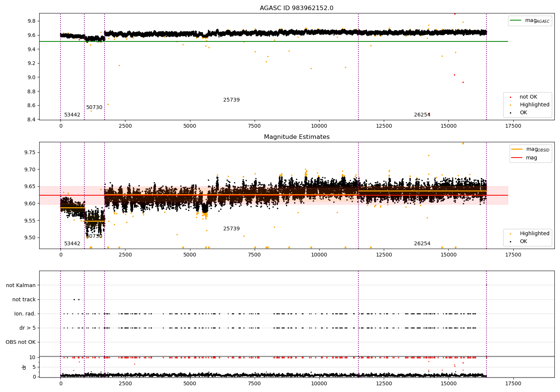Image resolution: width=560 pixels, height=392 pixels.
Task: Click OBSID label 26254 in middle plot
Action: pos(422,244)
